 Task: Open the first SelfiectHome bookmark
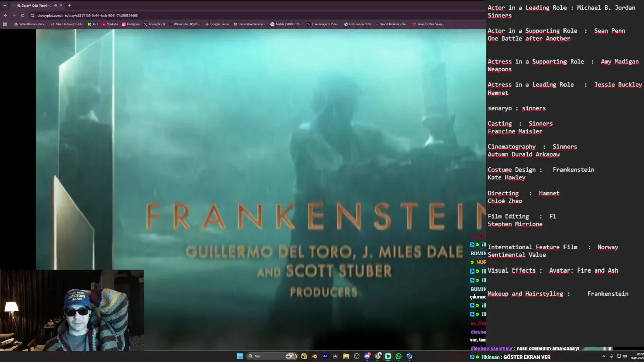tap(30, 24)
